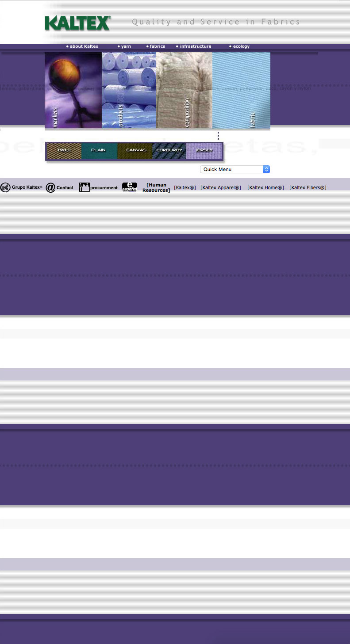Screen dimensions: 350x644
Task: Go to the yarn menu item
Action: tap(124, 46)
